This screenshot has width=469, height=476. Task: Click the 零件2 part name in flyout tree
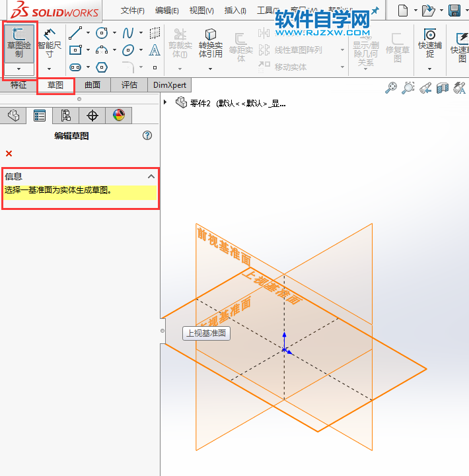(200, 104)
